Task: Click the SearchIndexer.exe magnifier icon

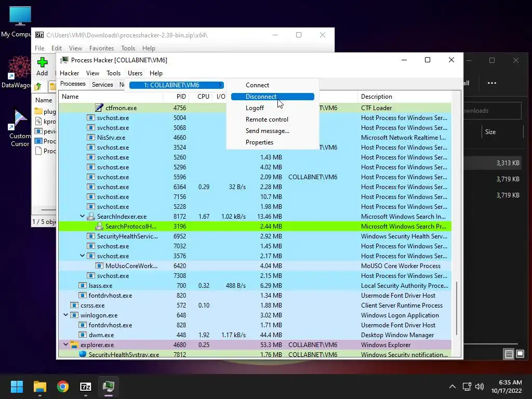Action: pos(90,217)
